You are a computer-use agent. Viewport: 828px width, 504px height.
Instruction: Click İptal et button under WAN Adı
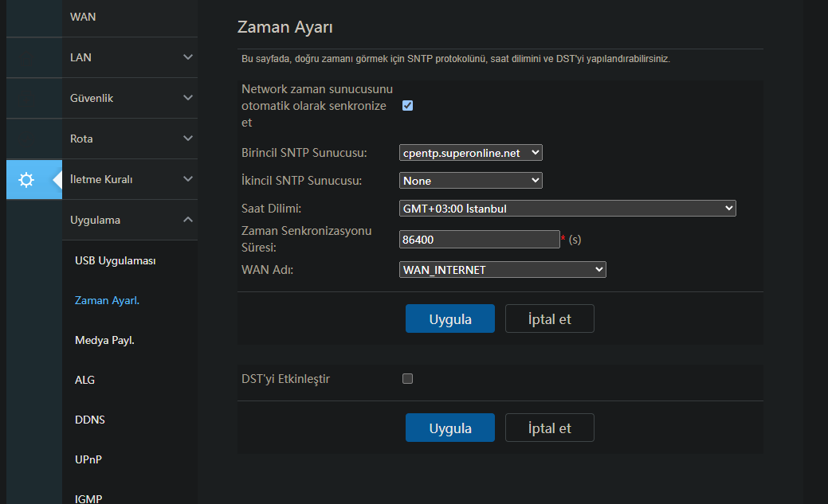(x=550, y=318)
